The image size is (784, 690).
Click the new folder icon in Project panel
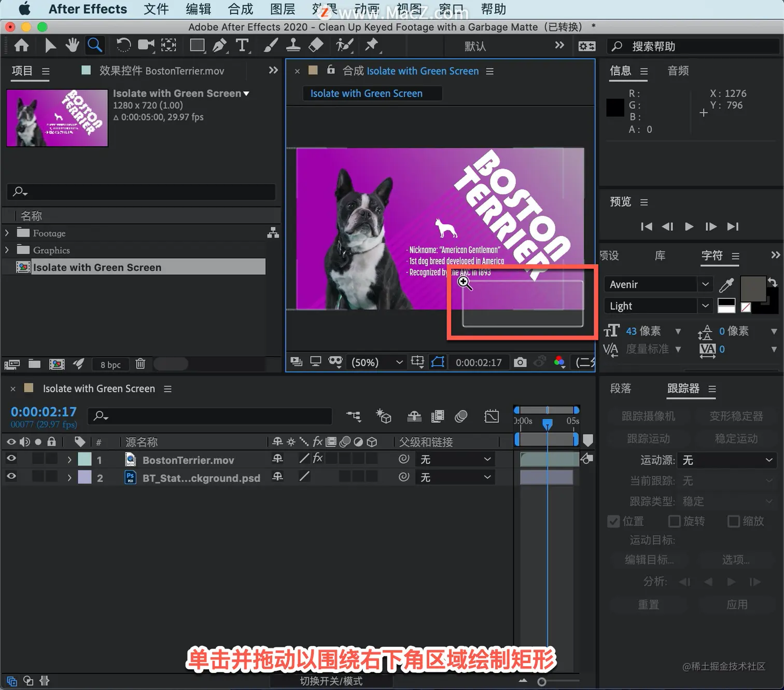tap(34, 364)
